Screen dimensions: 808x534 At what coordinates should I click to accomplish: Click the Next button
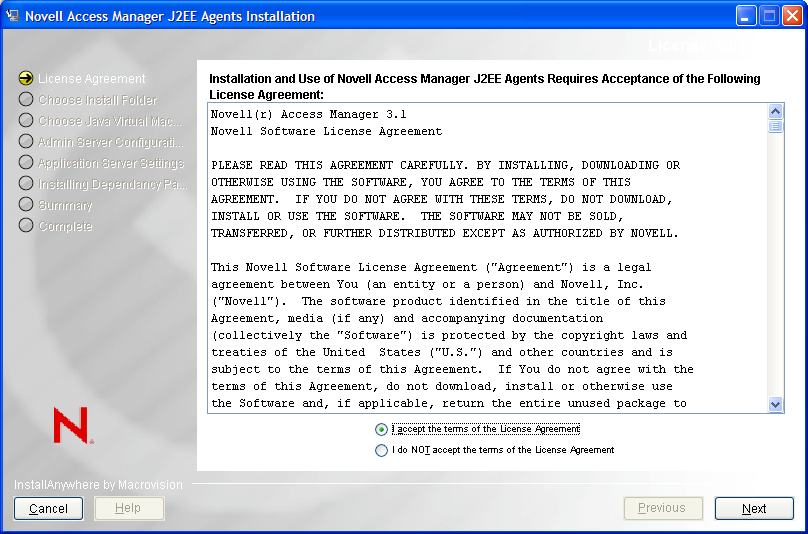(754, 509)
